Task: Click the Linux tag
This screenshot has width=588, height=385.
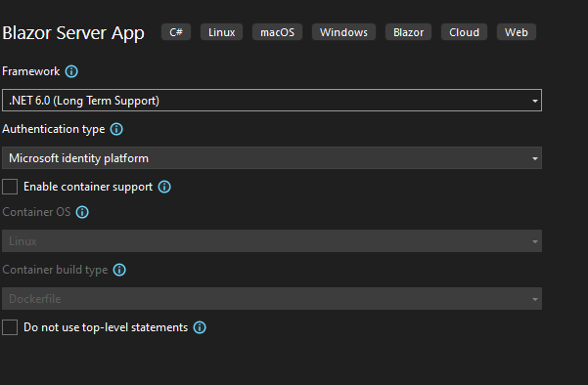Action: 222,32
